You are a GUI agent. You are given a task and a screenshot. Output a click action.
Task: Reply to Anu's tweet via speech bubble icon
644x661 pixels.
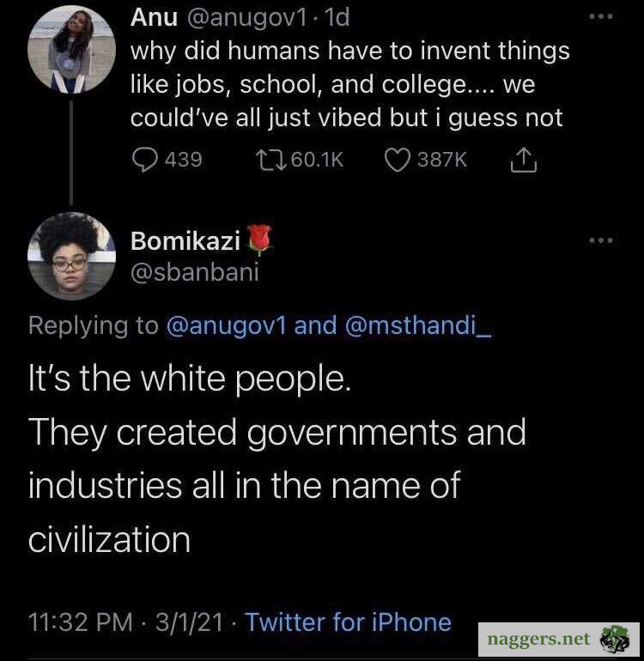pyautogui.click(x=144, y=160)
